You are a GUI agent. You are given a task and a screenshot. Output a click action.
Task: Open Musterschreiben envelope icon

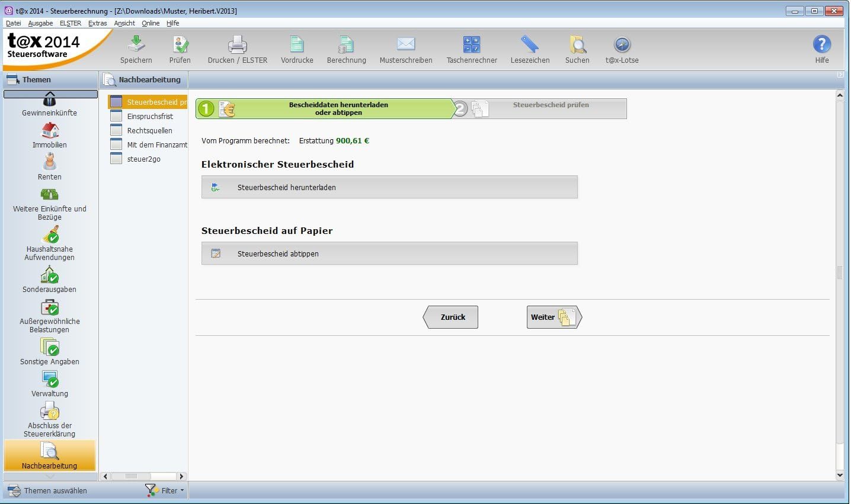(405, 45)
